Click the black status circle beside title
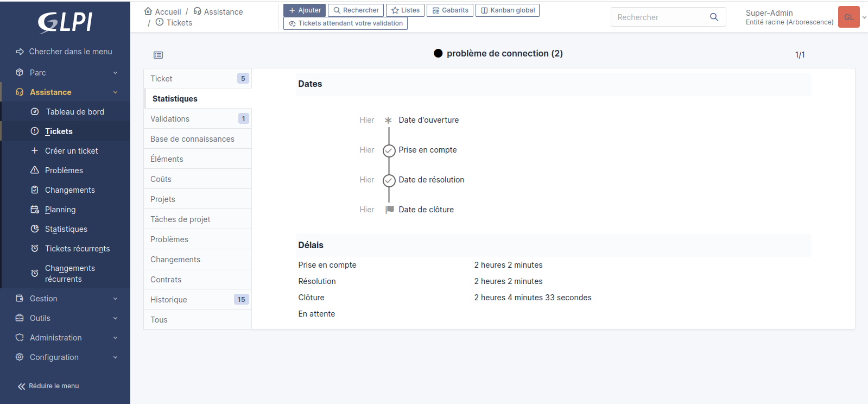Viewport: 868px width, 404px height. click(438, 53)
